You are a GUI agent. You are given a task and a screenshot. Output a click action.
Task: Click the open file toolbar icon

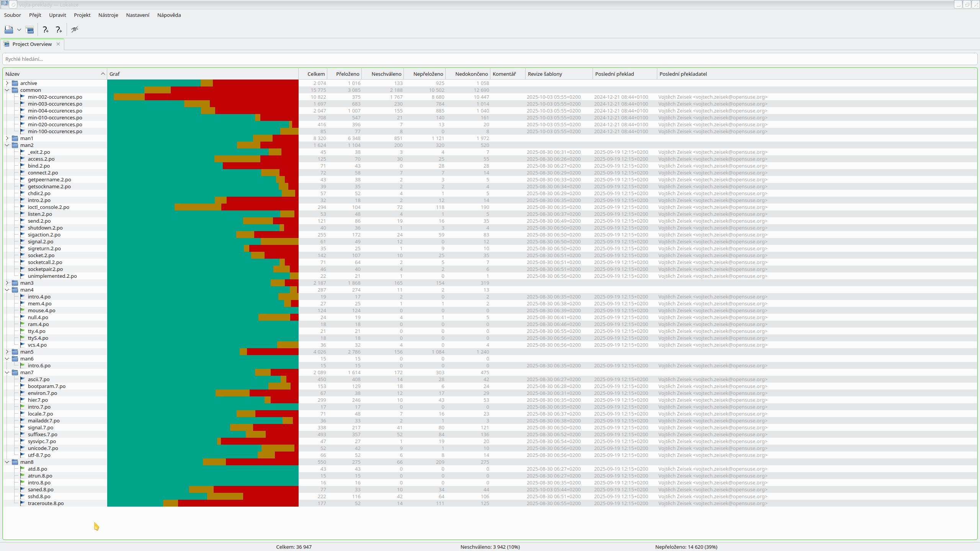(x=8, y=29)
